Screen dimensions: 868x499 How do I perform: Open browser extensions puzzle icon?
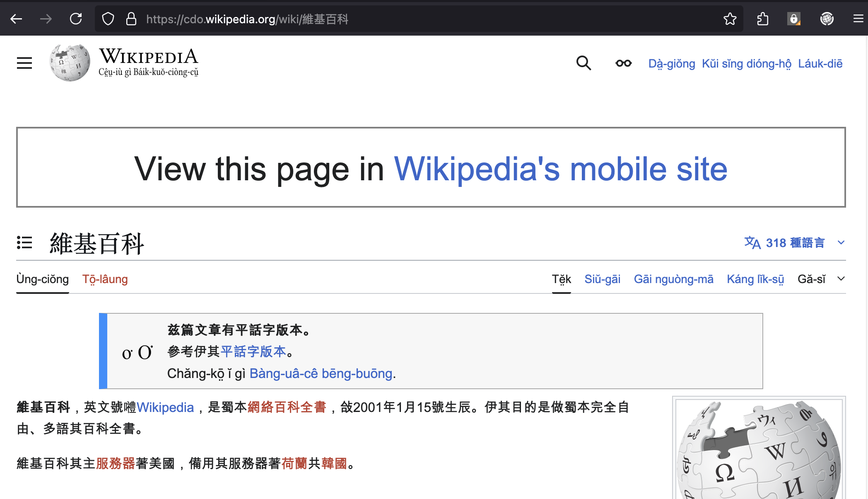click(762, 19)
